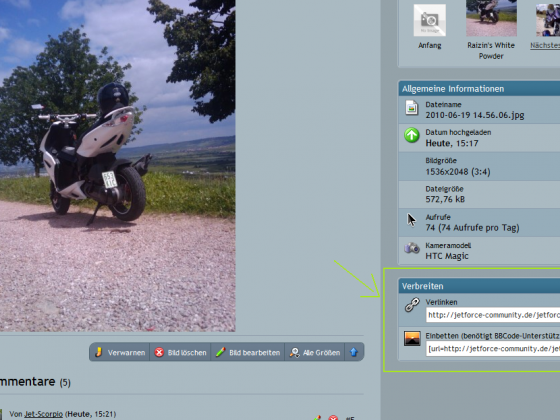This screenshot has width=560, height=420.
Task: Click the Verwarnen button
Action: tap(120, 352)
